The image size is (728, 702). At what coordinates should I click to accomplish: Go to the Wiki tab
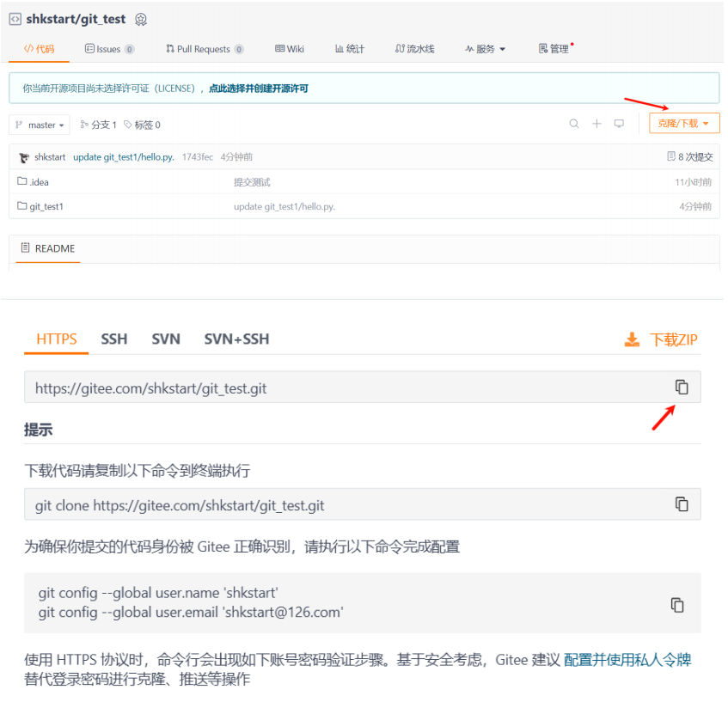[x=290, y=49]
